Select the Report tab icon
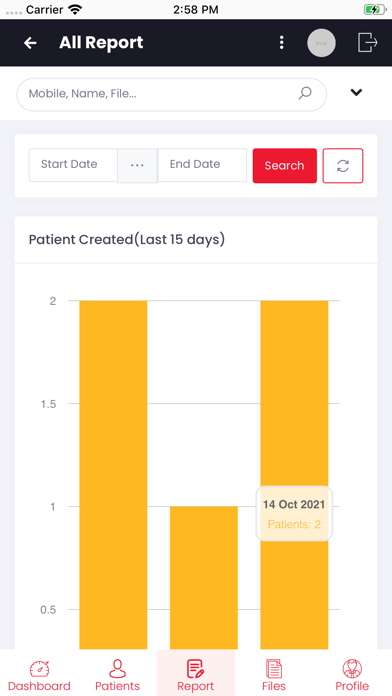 [x=195, y=669]
